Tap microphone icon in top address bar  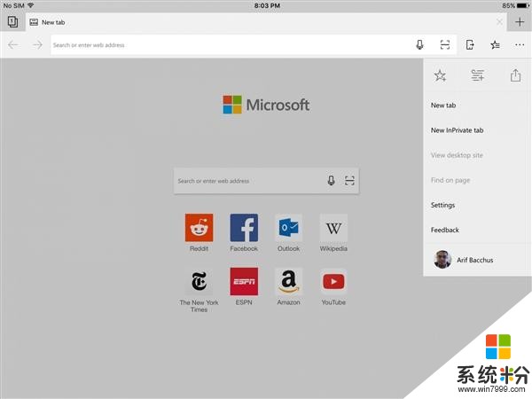coord(419,45)
